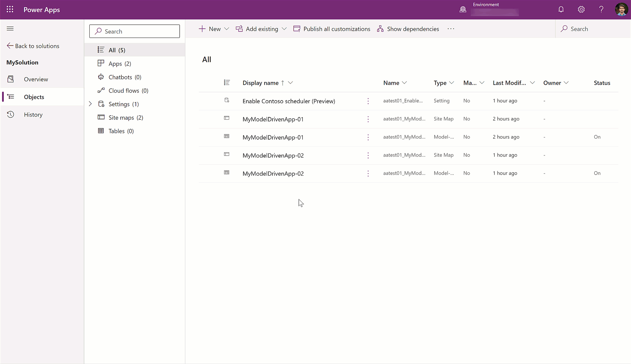Open context menu for MyModelDrivenApp-02 app row
This screenshot has height=364, width=631.
pos(368,174)
